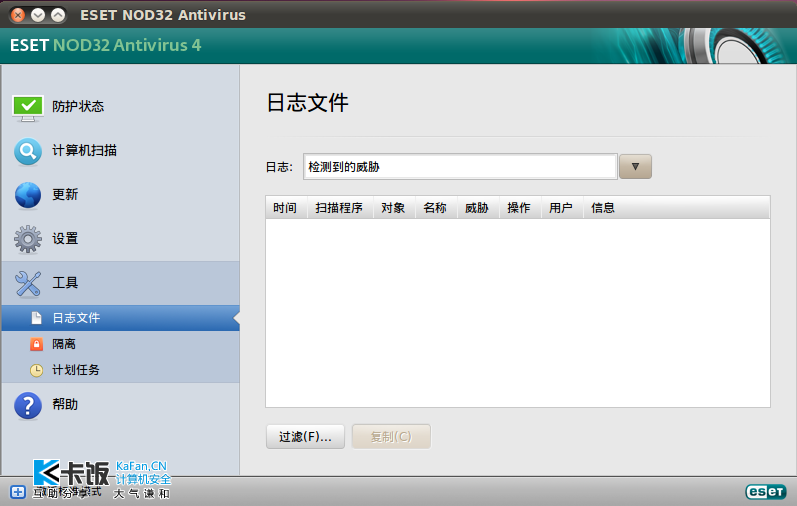Toggle display mode with the bottom-left plus icon

click(x=17, y=492)
